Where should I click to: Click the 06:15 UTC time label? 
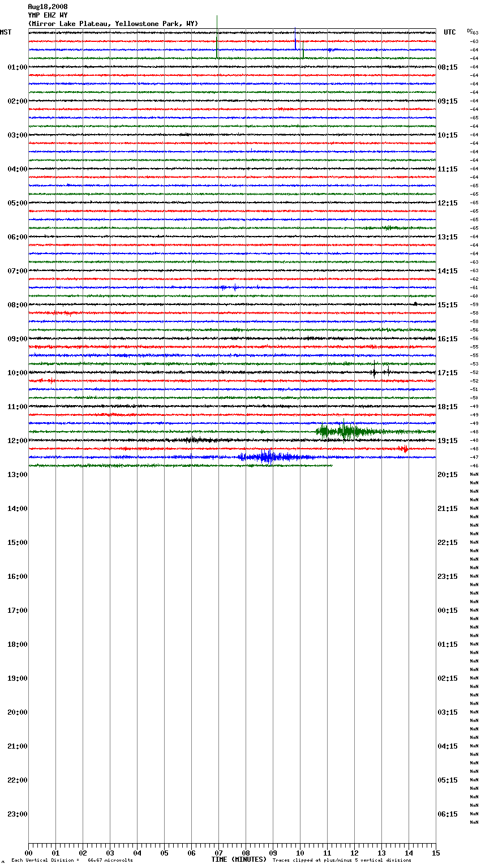[x=448, y=814]
